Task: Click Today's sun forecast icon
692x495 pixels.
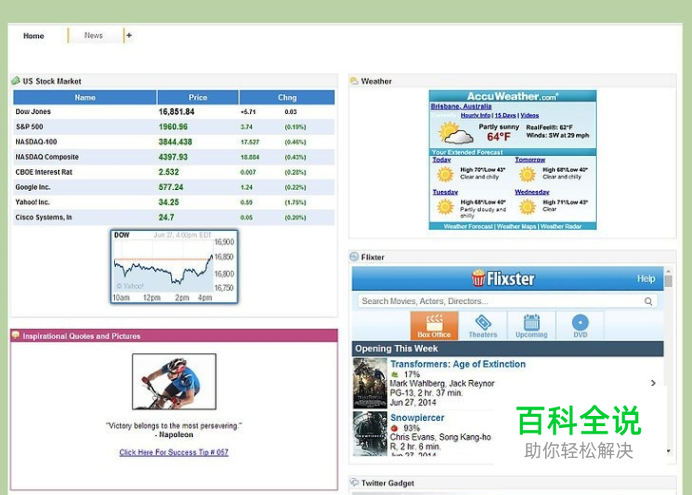Action: (x=445, y=174)
